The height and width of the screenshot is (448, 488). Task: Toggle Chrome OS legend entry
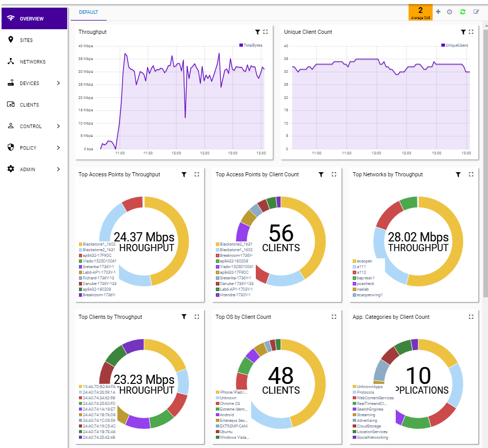tap(228, 403)
